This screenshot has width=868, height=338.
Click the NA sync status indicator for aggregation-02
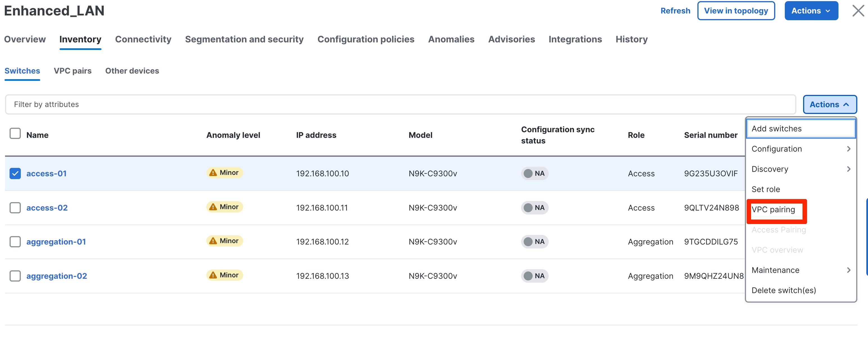coord(535,276)
